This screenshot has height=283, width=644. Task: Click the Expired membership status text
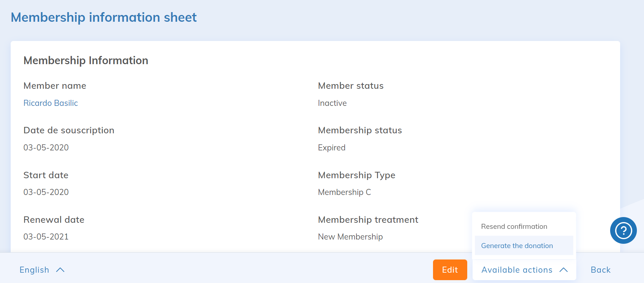point(331,148)
